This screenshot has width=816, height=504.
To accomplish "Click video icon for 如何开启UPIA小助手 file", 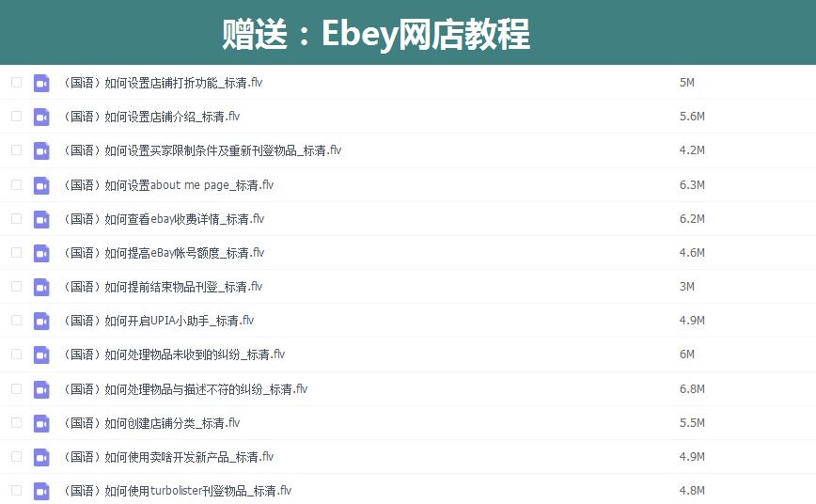I will [x=41, y=321].
